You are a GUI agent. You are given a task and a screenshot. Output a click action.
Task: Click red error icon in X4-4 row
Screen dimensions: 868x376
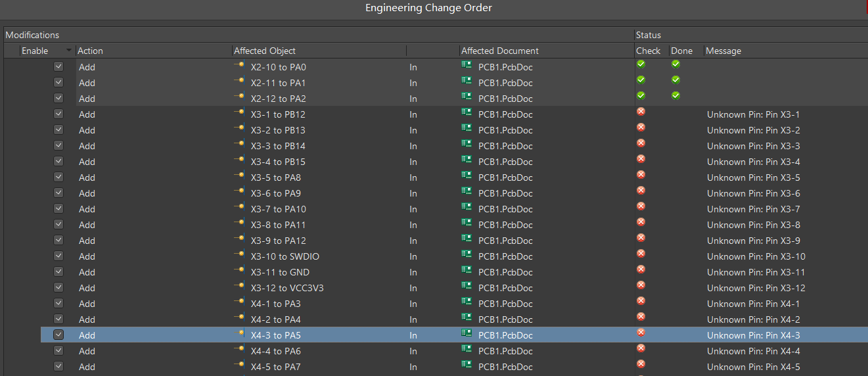[641, 348]
